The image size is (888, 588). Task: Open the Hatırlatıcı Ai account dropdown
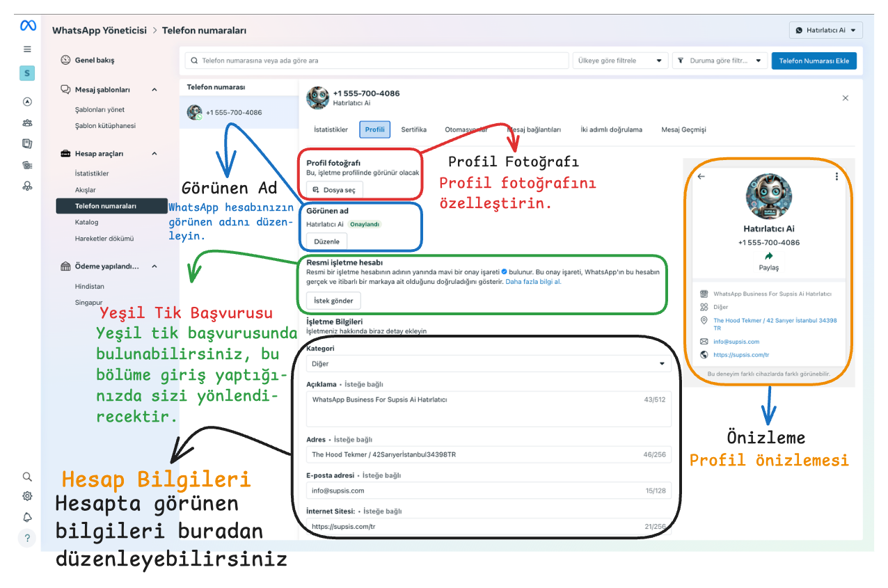826,31
